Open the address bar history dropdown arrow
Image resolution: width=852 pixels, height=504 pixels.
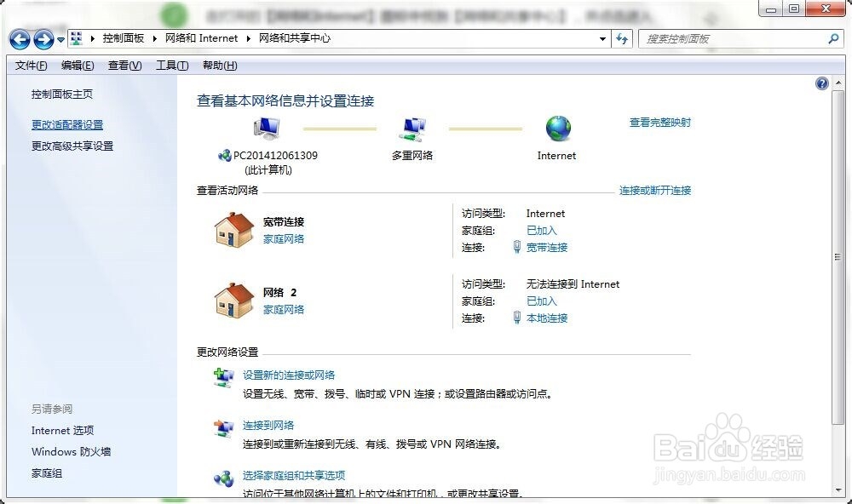click(602, 38)
